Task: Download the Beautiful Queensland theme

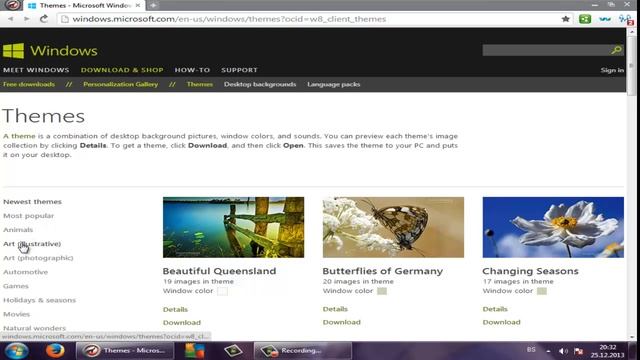Action: point(182,322)
